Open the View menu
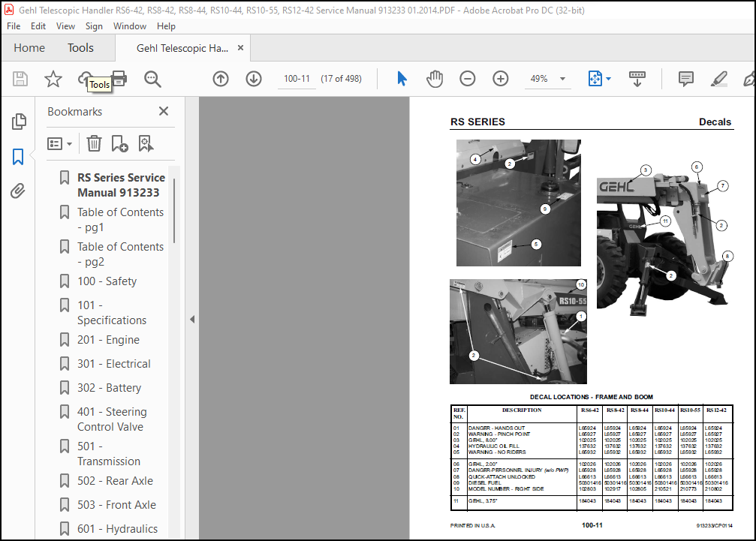 65,26
